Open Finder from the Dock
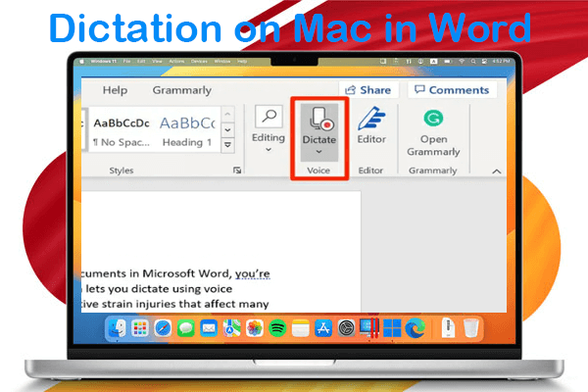The height and width of the screenshot is (392, 588). pyautogui.click(x=117, y=328)
